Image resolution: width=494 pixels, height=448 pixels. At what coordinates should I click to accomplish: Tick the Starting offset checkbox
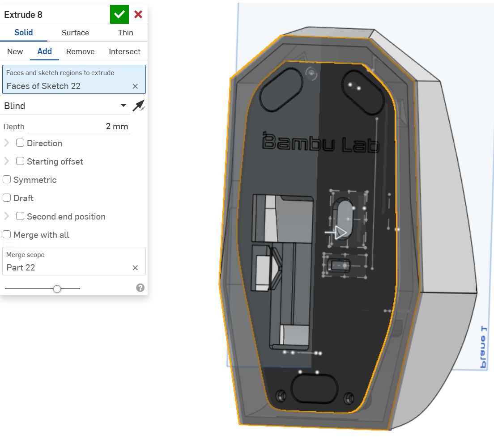(x=20, y=161)
